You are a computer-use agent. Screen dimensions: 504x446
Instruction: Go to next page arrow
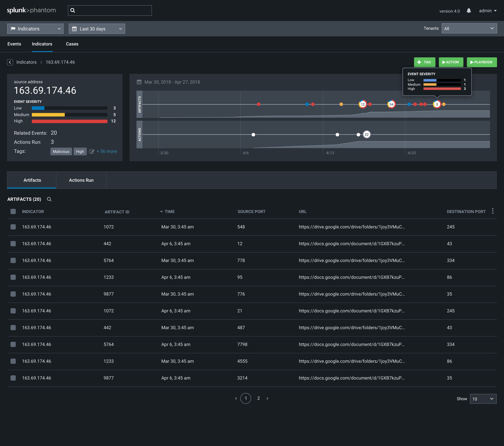(267, 398)
